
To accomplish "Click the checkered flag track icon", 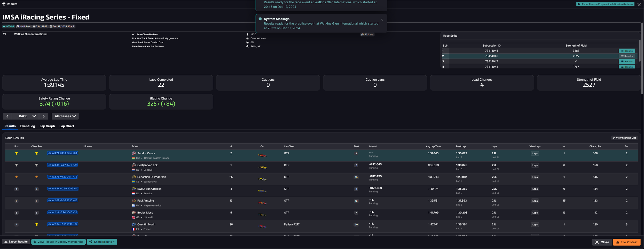I will 4,34.
